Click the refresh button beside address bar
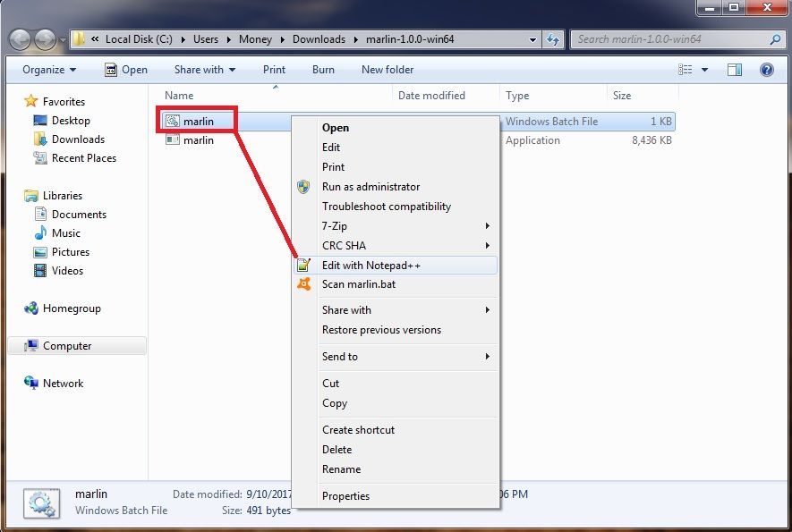 [x=552, y=39]
